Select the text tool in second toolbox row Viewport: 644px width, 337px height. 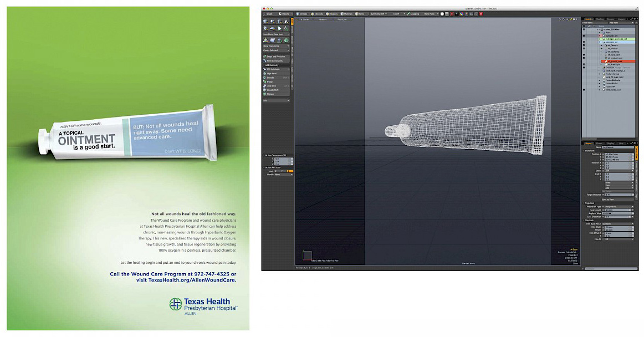click(287, 28)
